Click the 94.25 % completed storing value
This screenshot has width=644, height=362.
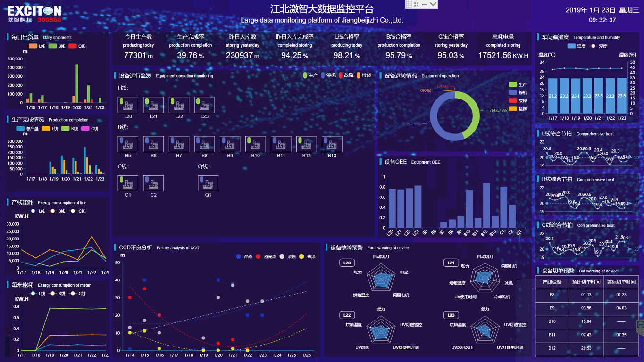point(295,56)
